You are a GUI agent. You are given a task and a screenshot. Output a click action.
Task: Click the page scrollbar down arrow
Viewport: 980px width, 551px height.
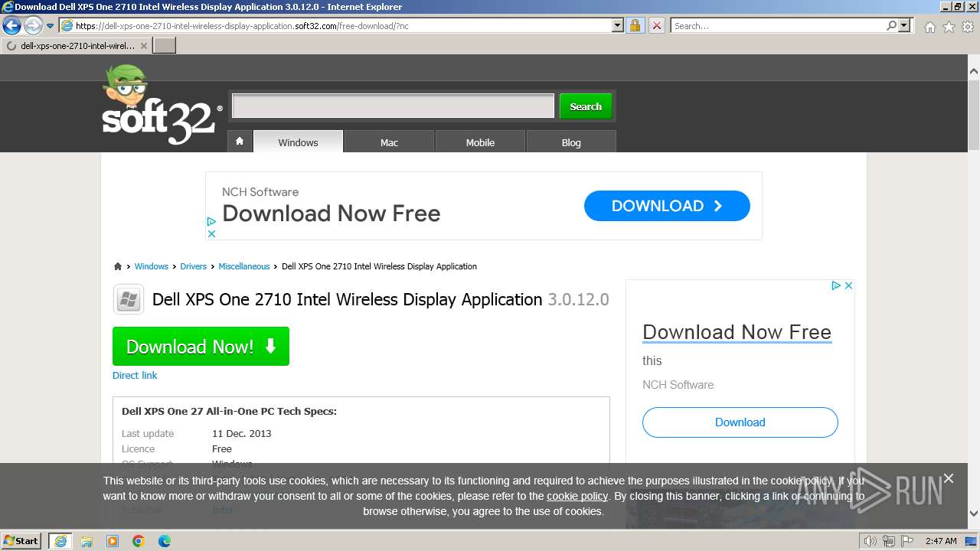tap(973, 514)
